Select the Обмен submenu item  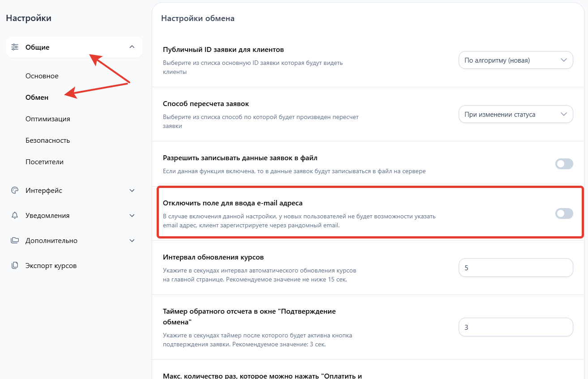tap(37, 97)
